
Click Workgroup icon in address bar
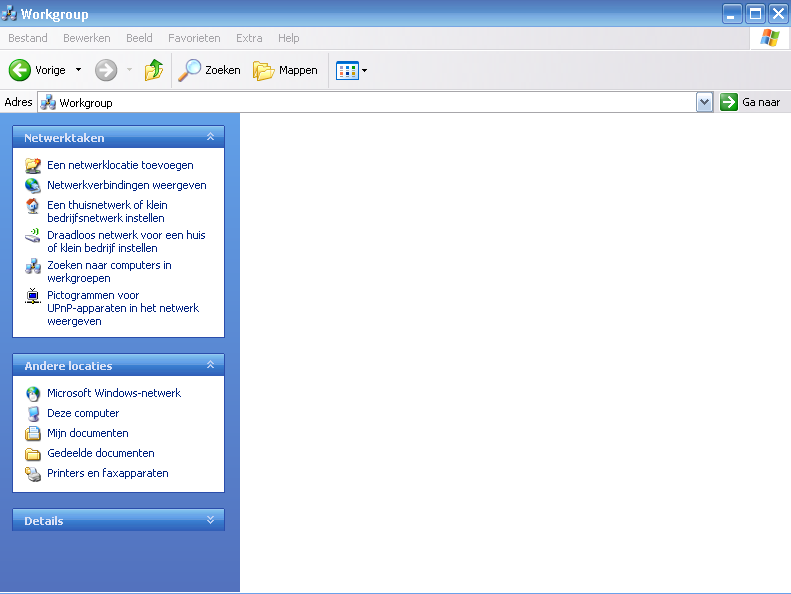[48, 102]
